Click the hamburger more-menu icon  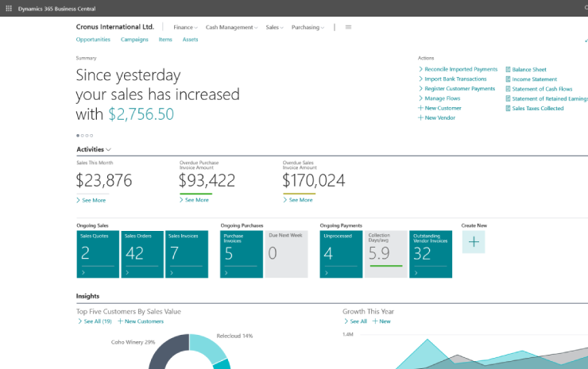pyautogui.click(x=348, y=27)
